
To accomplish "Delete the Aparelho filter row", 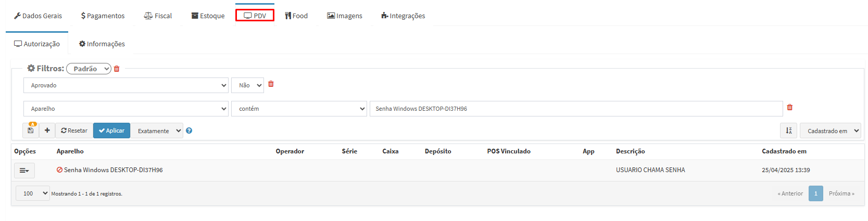I will click(x=789, y=108).
